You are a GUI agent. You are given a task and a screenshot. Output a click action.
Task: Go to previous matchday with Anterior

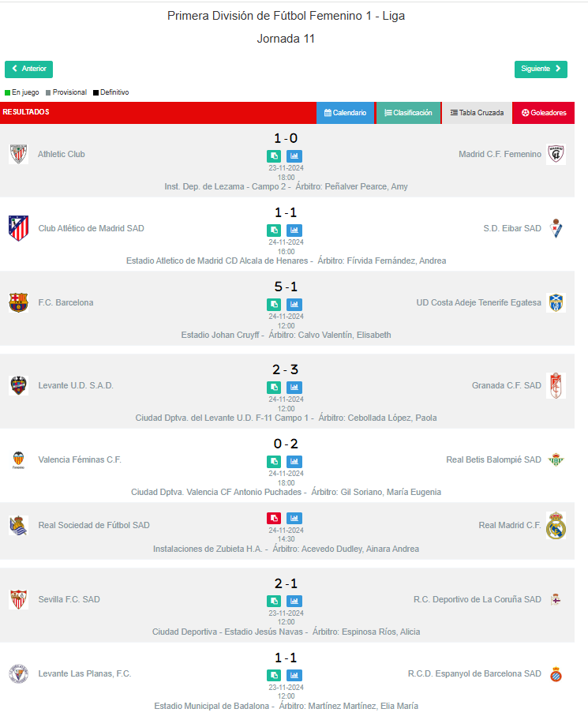(x=29, y=69)
